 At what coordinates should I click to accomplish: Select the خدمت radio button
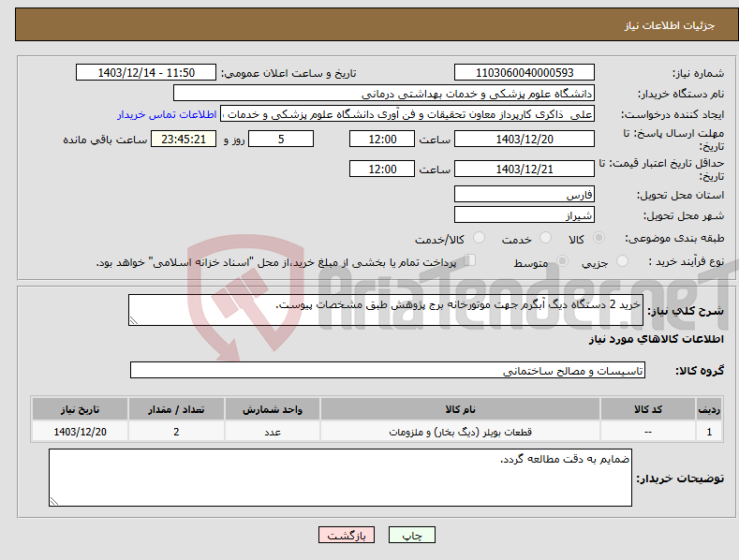point(545,238)
